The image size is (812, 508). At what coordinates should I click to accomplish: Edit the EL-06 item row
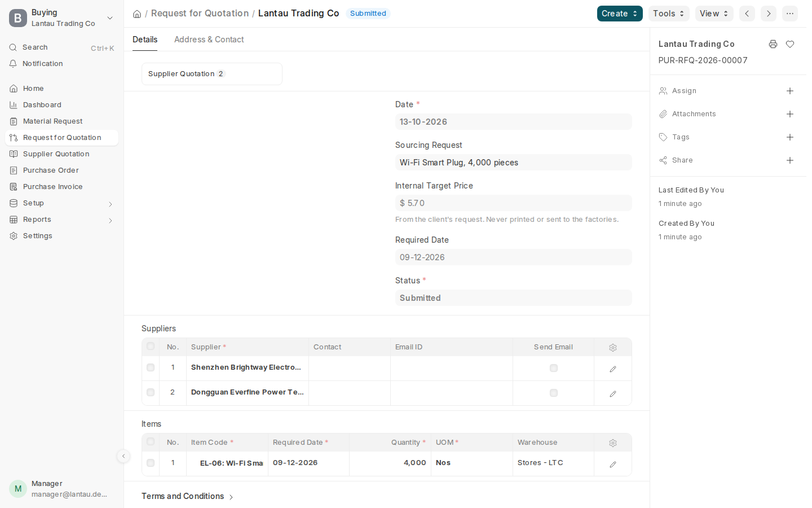(613, 464)
